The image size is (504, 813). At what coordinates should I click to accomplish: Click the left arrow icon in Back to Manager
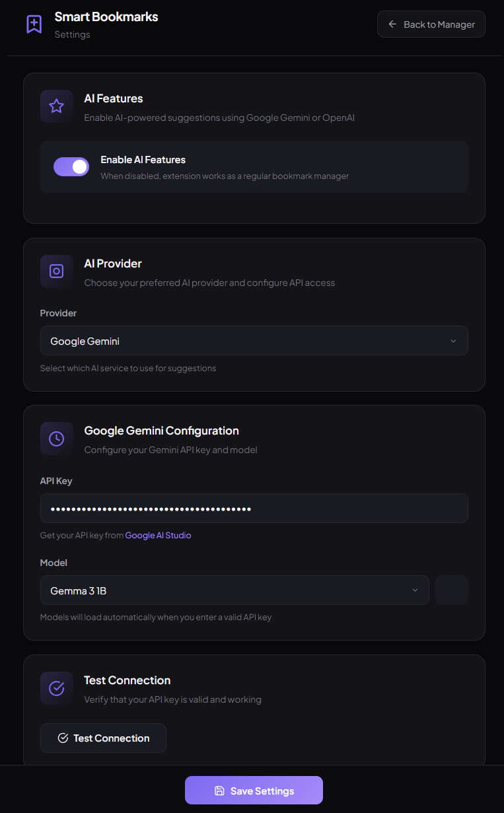(392, 24)
